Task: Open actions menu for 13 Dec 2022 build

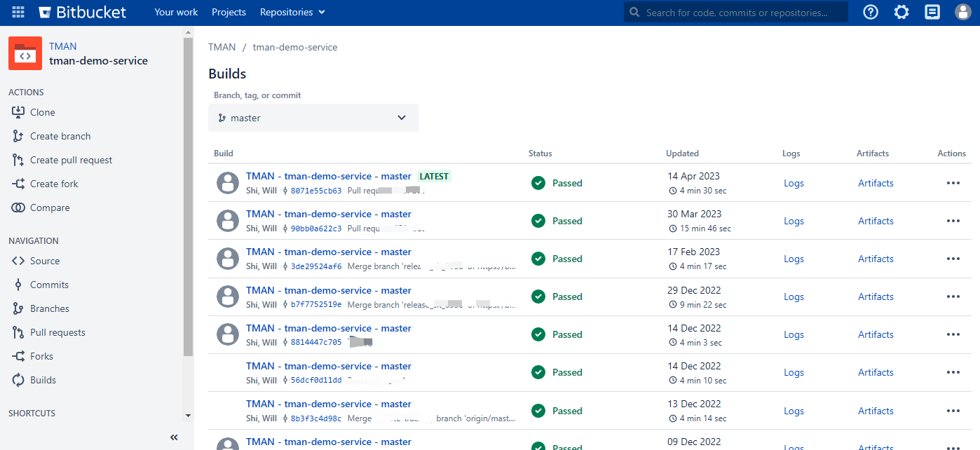Action: click(x=953, y=411)
